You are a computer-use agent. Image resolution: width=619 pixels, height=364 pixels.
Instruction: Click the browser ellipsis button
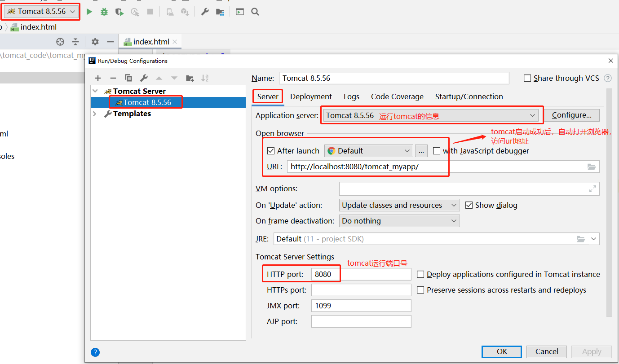coord(421,151)
